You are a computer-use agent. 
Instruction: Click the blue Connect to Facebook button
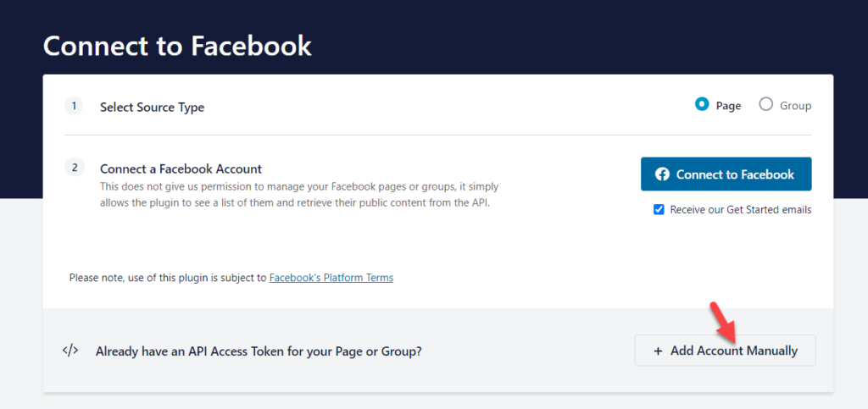pos(726,174)
